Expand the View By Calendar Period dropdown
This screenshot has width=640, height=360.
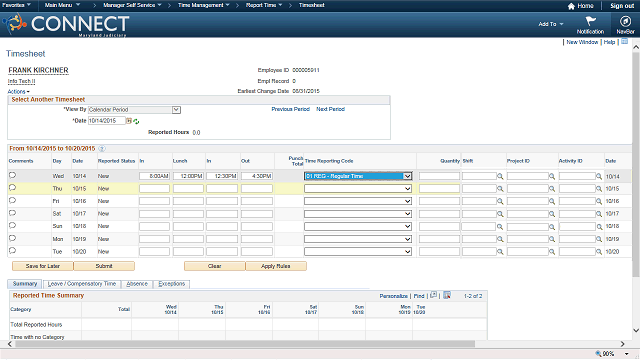pyautogui.click(x=176, y=110)
